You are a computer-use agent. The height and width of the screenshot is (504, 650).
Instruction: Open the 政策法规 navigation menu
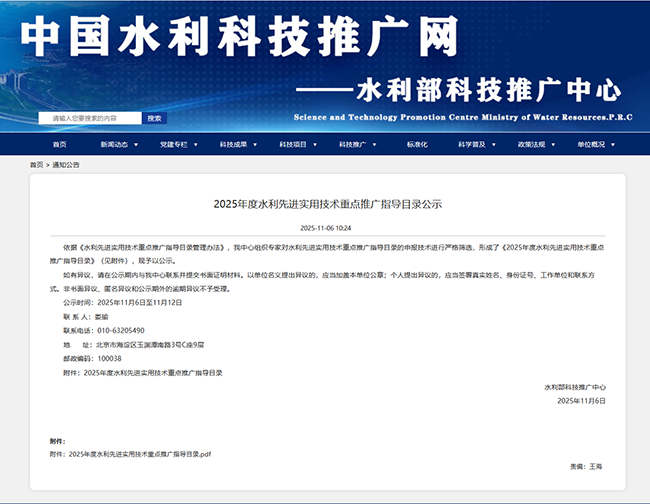point(531,144)
